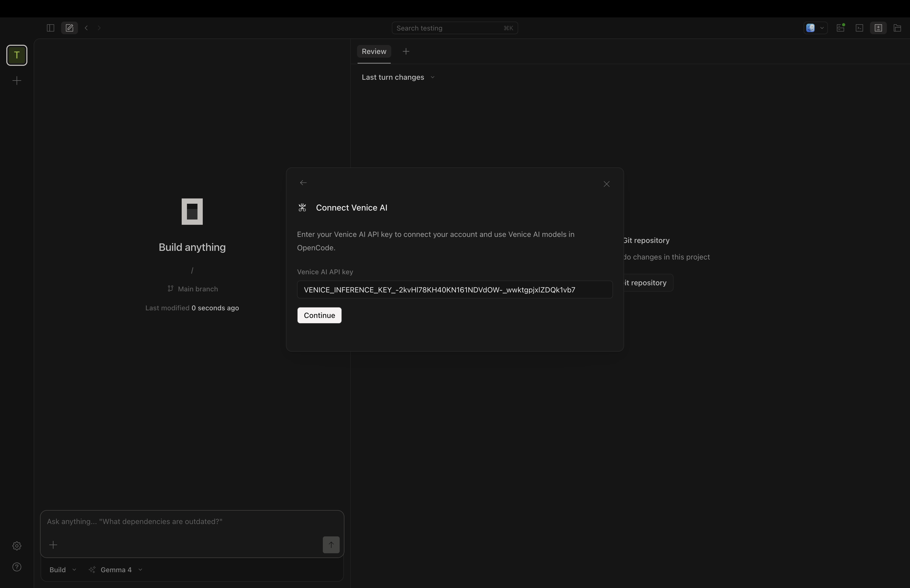The image size is (910, 588).
Task: Expand the Last turn changes dropdown
Action: pos(398,77)
